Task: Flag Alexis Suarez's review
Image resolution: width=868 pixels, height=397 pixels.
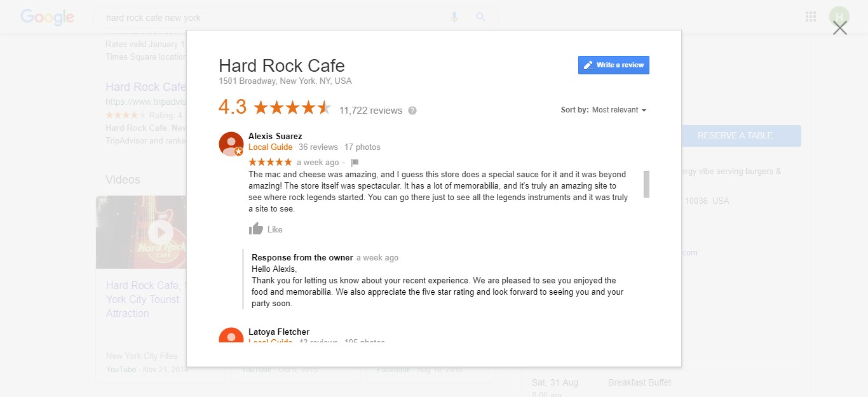Action: [x=355, y=162]
